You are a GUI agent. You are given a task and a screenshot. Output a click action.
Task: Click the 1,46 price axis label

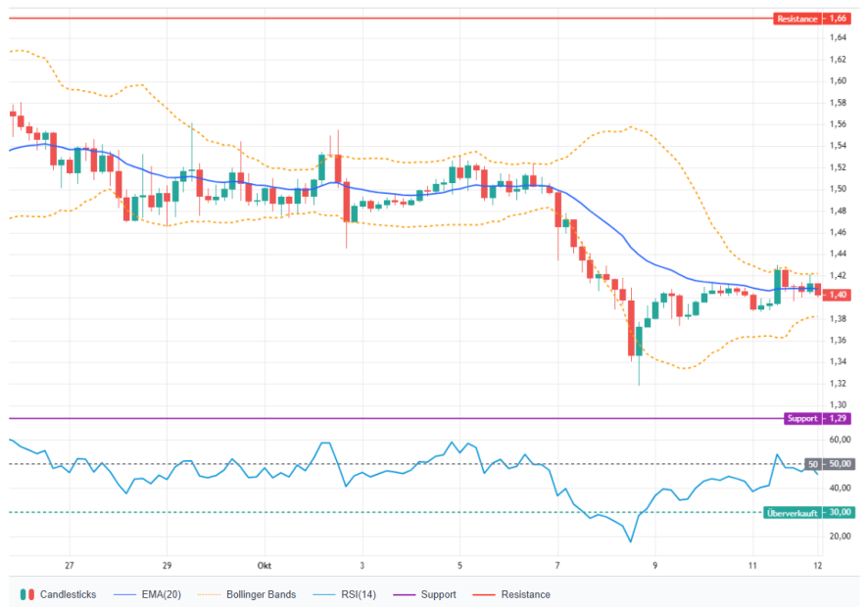coord(838,232)
